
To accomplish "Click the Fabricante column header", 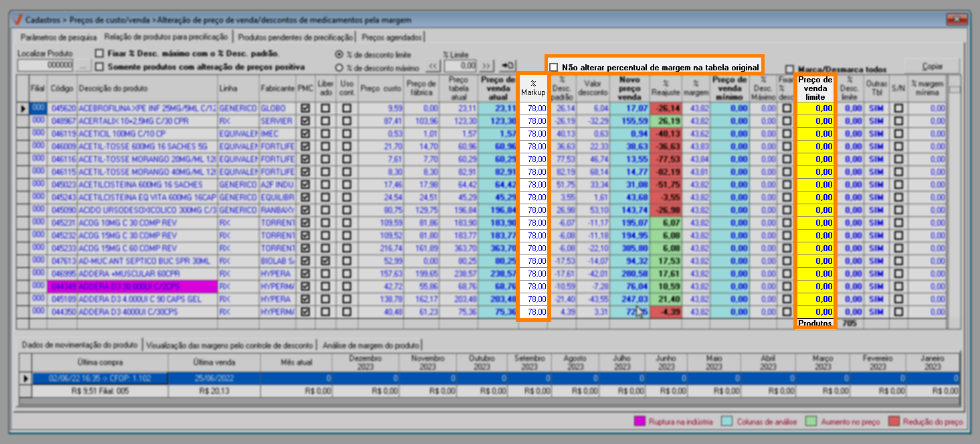I will coord(278,88).
